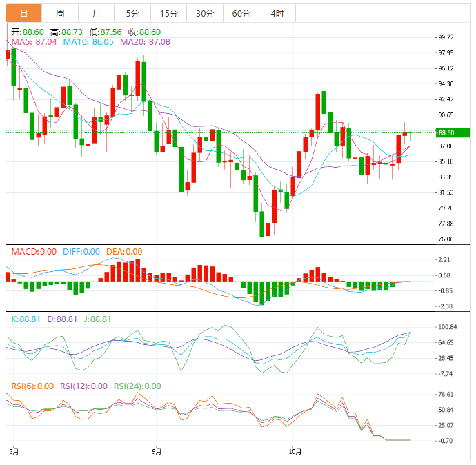Click the RSI(24):0.00 label
The height and width of the screenshot is (465, 476).
137,386
